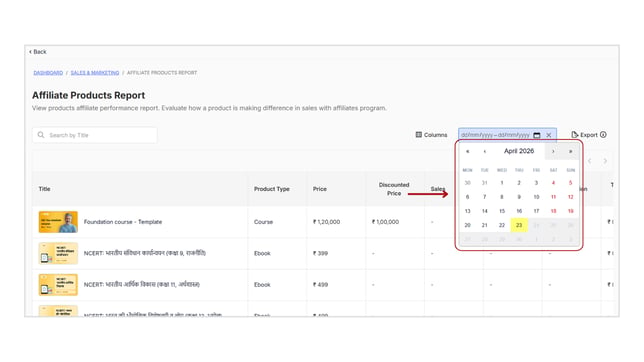The image size is (644, 362).
Task: Select April 5 in the calendar
Action: [x=570, y=183]
